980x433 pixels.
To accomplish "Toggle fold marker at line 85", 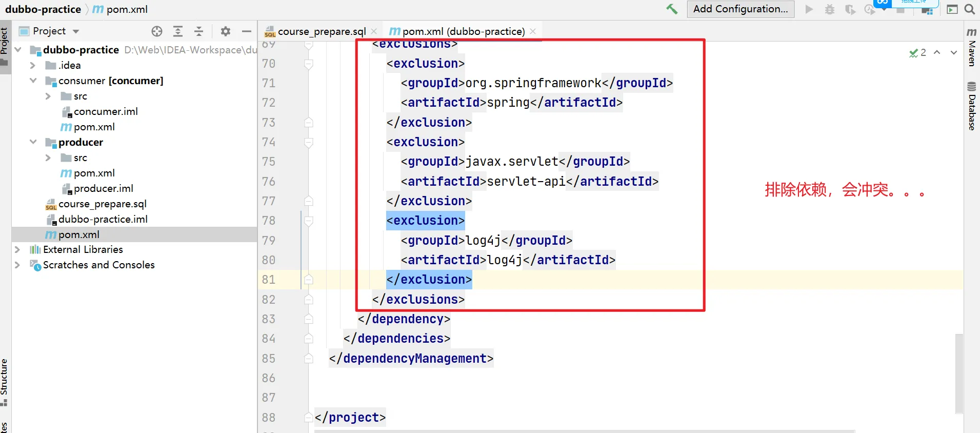I will point(309,359).
